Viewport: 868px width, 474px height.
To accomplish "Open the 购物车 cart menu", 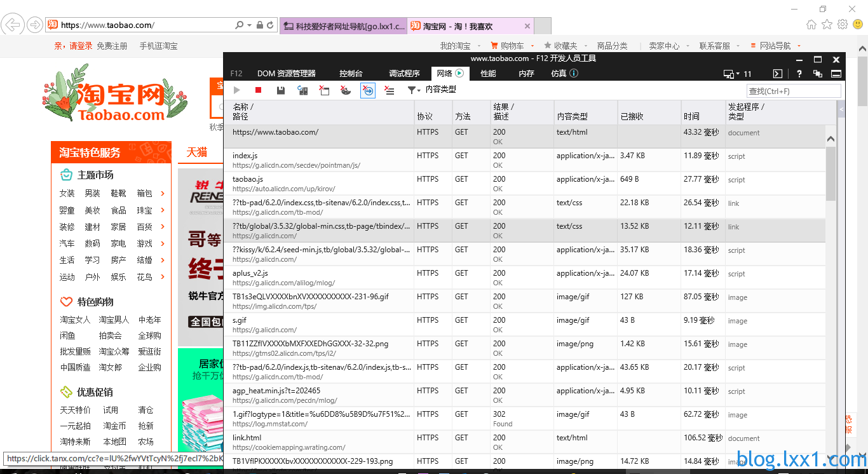I will (512, 46).
